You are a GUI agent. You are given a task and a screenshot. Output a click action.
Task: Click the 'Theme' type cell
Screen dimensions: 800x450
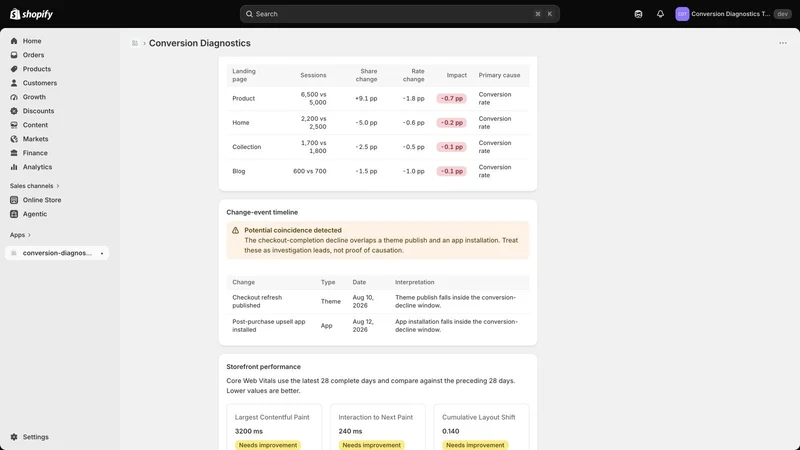[x=331, y=301]
